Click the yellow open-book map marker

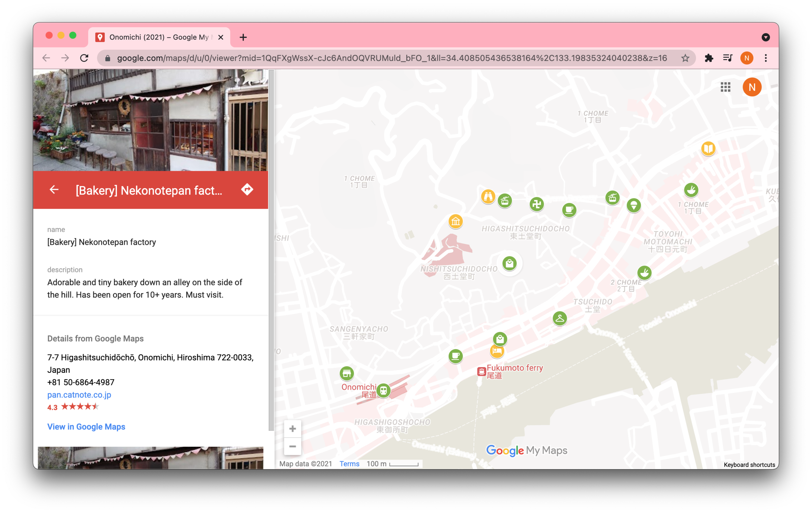(x=708, y=148)
